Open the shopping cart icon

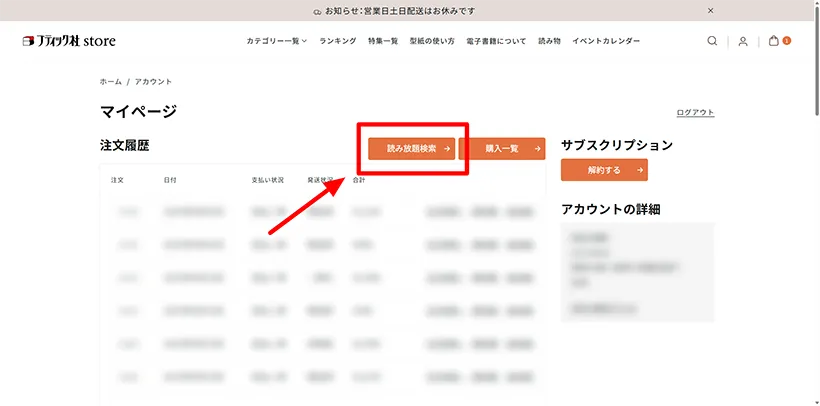[774, 41]
